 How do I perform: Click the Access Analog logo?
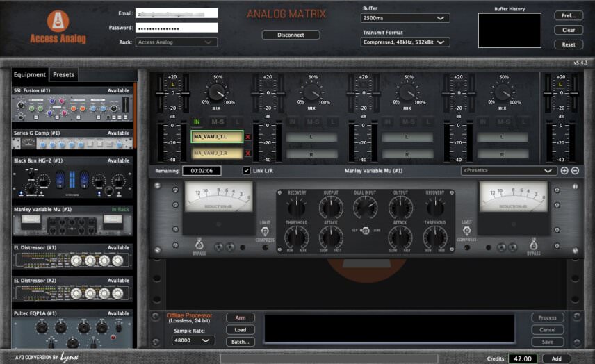[58, 26]
